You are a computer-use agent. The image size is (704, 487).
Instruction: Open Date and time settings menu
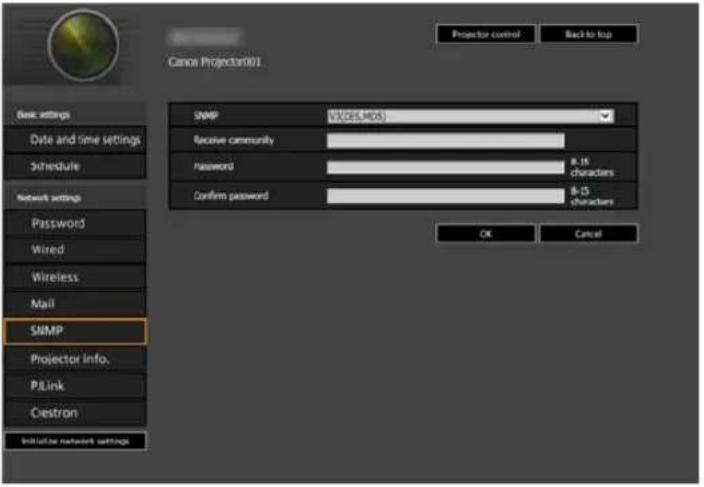pos(75,140)
